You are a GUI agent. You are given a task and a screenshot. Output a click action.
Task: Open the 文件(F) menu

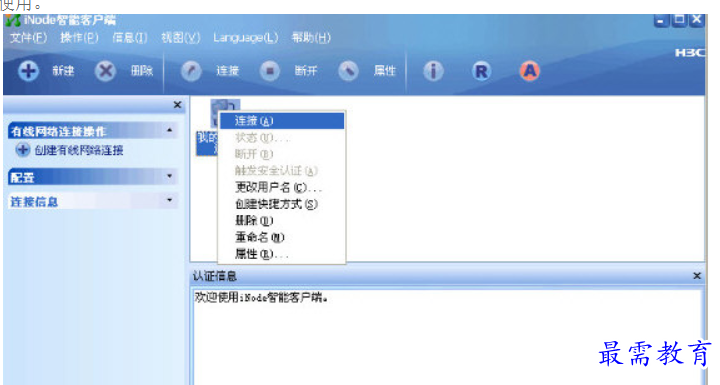(28, 38)
